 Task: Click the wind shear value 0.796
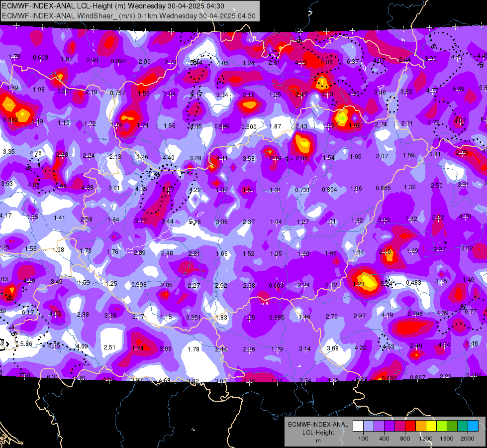(415, 314)
